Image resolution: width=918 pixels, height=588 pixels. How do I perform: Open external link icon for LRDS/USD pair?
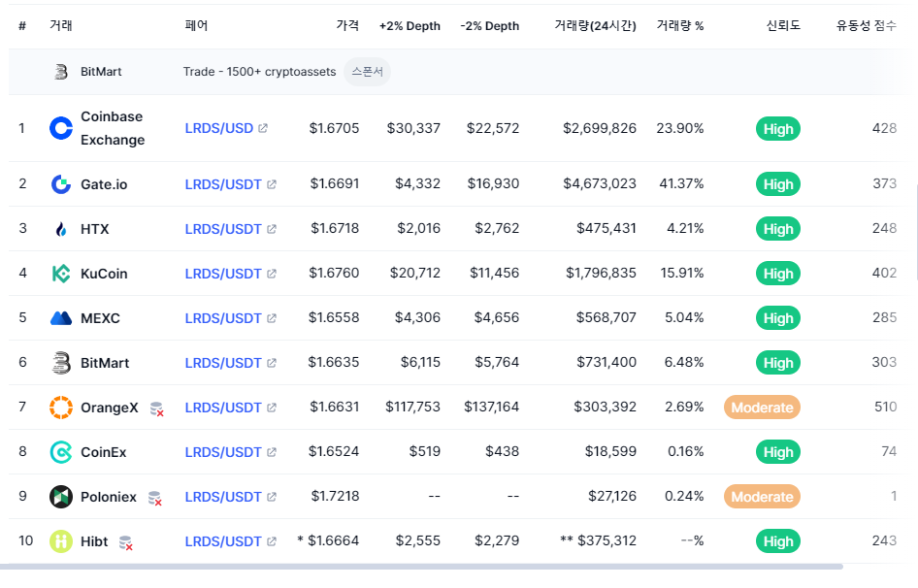click(x=263, y=128)
